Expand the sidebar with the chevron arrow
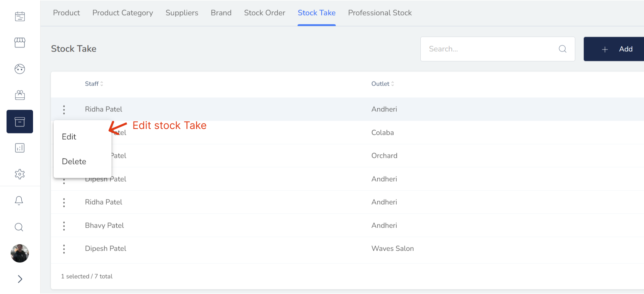 click(20, 279)
